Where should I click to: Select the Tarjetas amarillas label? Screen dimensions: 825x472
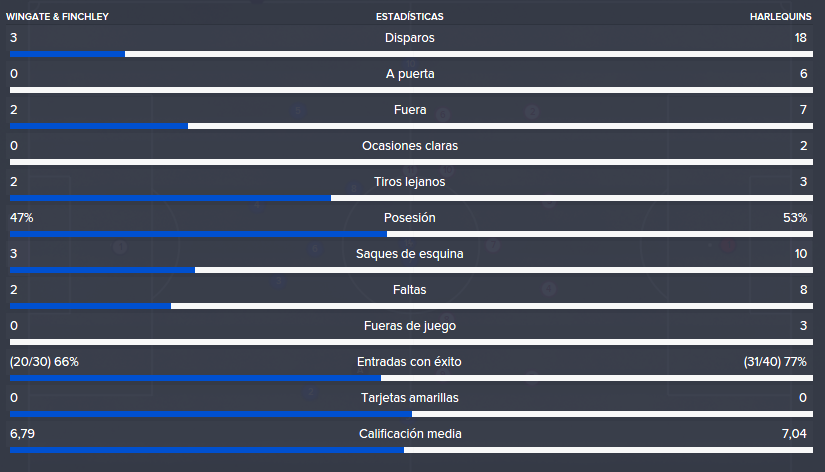pos(409,398)
